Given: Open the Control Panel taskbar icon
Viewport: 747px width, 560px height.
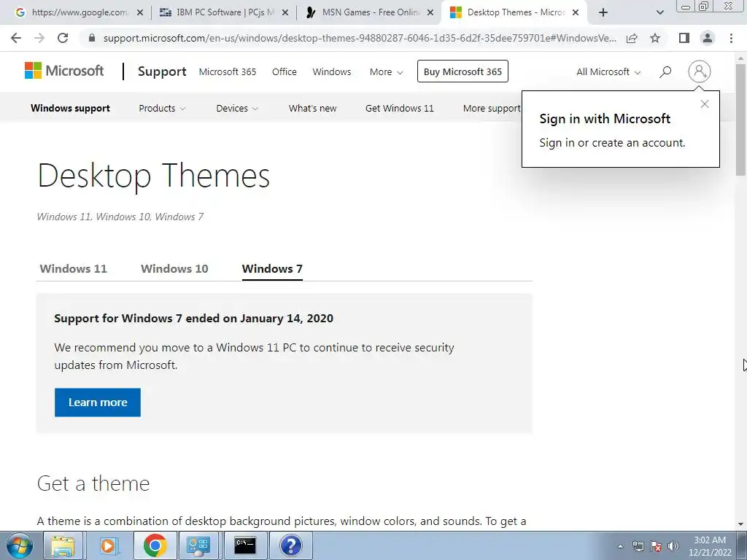Looking at the screenshot, I should click(198, 545).
